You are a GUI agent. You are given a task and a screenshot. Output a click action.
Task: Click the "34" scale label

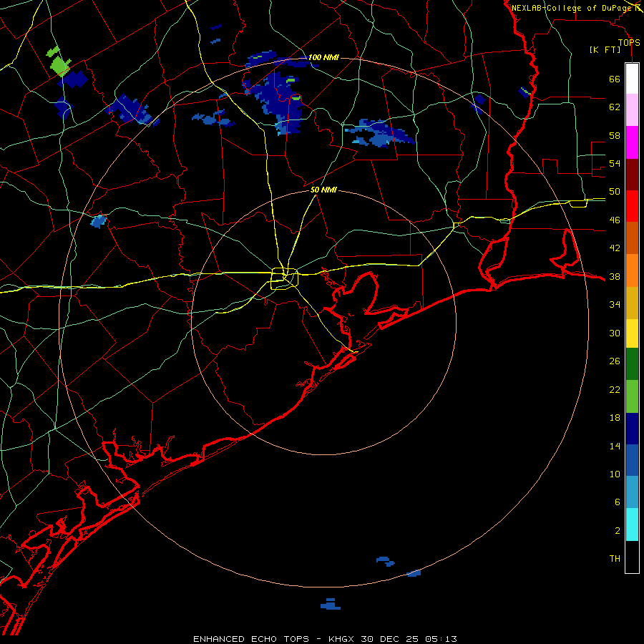(x=615, y=305)
